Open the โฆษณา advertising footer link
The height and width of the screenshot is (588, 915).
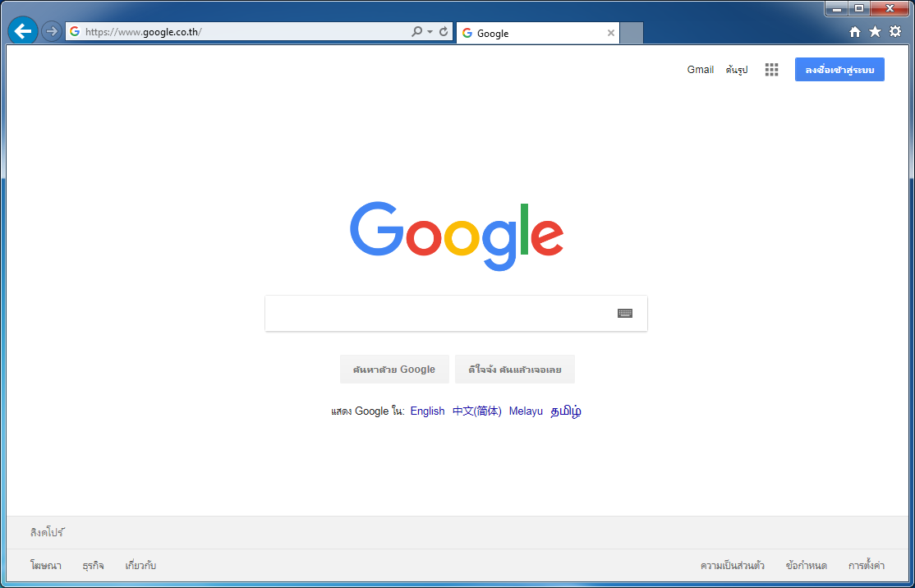[x=45, y=565]
